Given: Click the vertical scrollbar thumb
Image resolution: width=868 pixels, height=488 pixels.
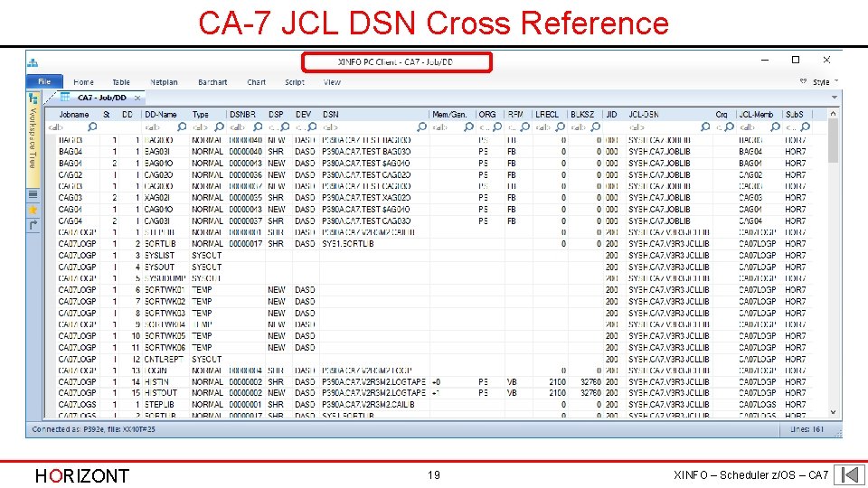Looking at the screenshot, I should point(833,141).
